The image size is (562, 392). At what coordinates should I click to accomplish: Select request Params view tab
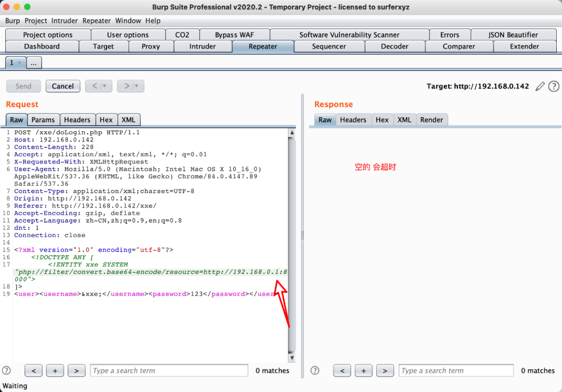point(43,120)
